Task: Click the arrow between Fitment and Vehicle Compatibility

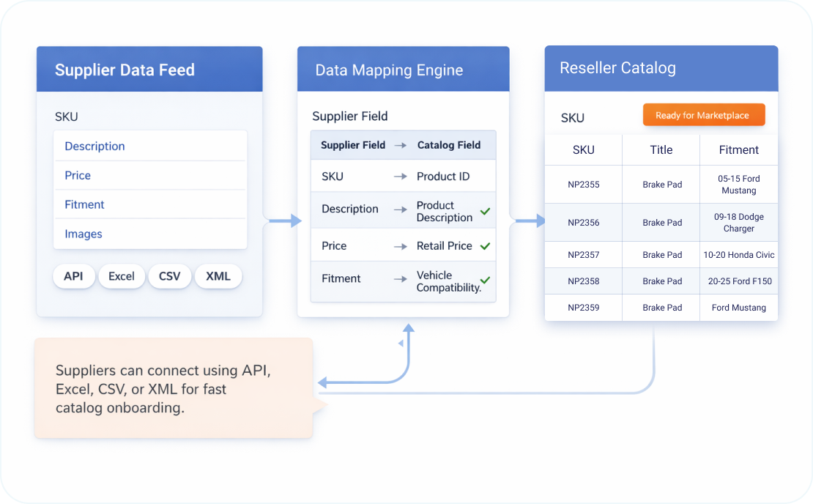Action: [400, 279]
